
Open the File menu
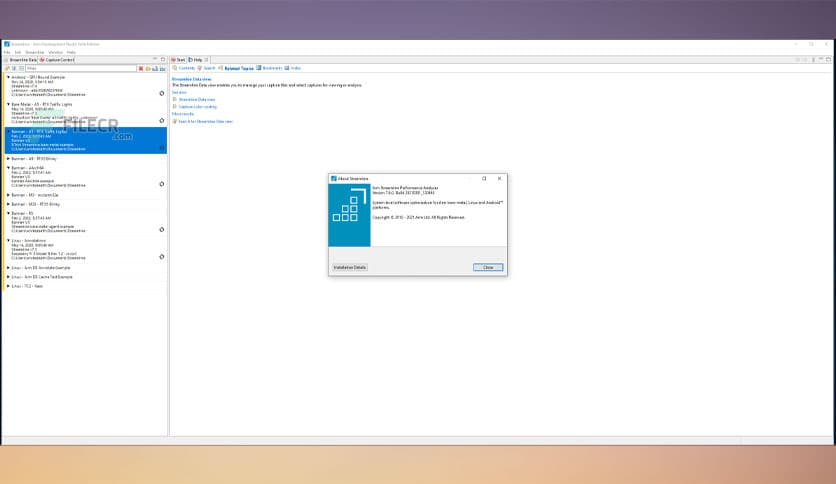coord(7,52)
